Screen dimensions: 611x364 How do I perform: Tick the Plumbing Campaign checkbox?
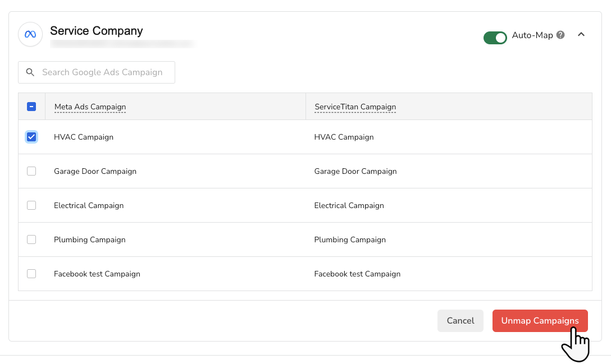(31, 239)
